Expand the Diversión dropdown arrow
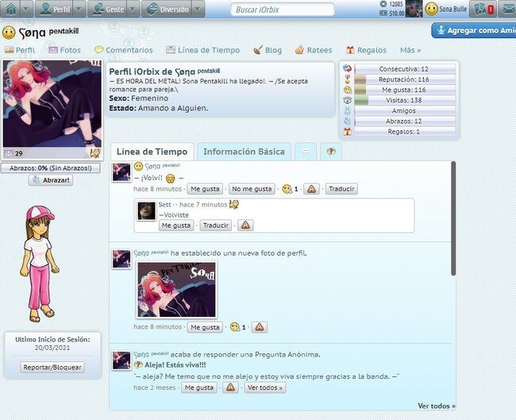Image resolution: width=516 pixels, height=420 pixels. click(198, 10)
